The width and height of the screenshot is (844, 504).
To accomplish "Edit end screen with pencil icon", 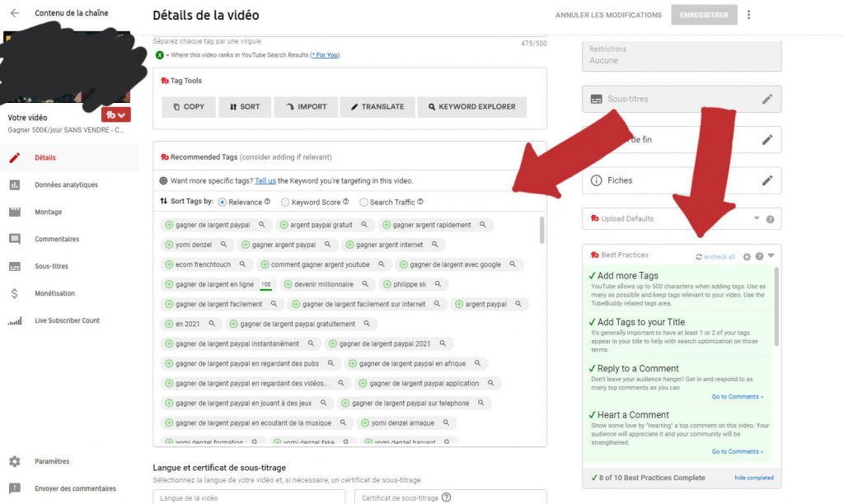I will coord(767,140).
